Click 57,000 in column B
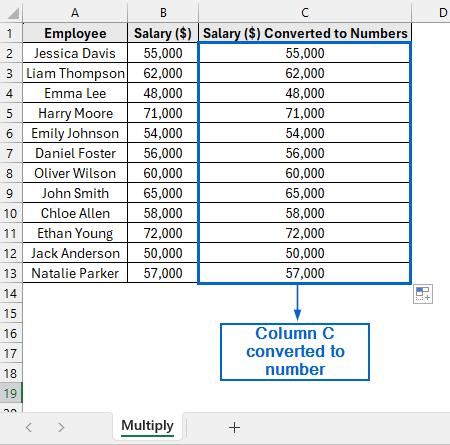This screenshot has width=450, height=445. coord(163,273)
